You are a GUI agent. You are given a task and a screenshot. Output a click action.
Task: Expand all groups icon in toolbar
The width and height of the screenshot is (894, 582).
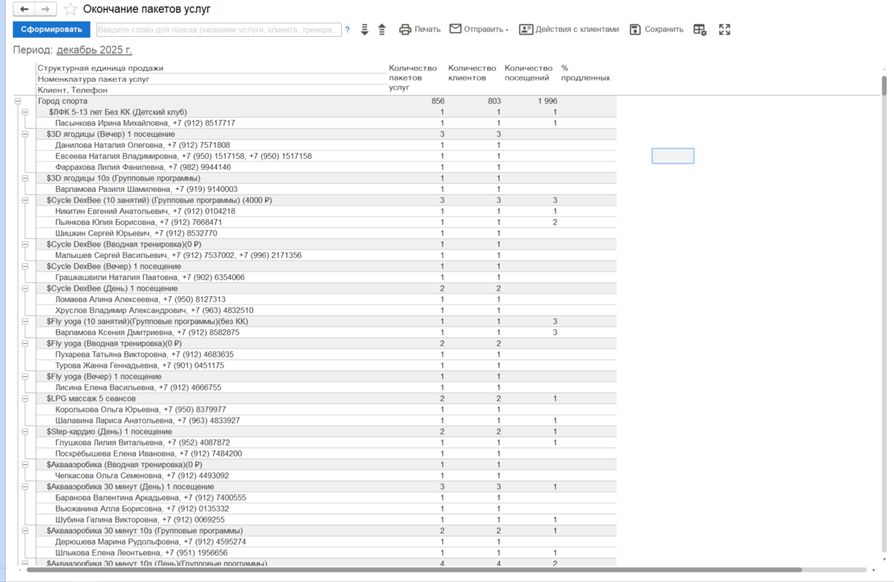pos(364,30)
